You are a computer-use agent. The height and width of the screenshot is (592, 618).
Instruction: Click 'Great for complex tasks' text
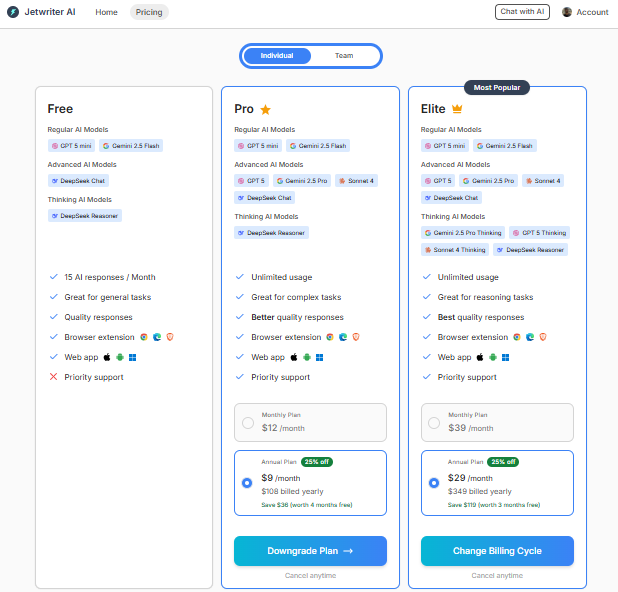296,297
